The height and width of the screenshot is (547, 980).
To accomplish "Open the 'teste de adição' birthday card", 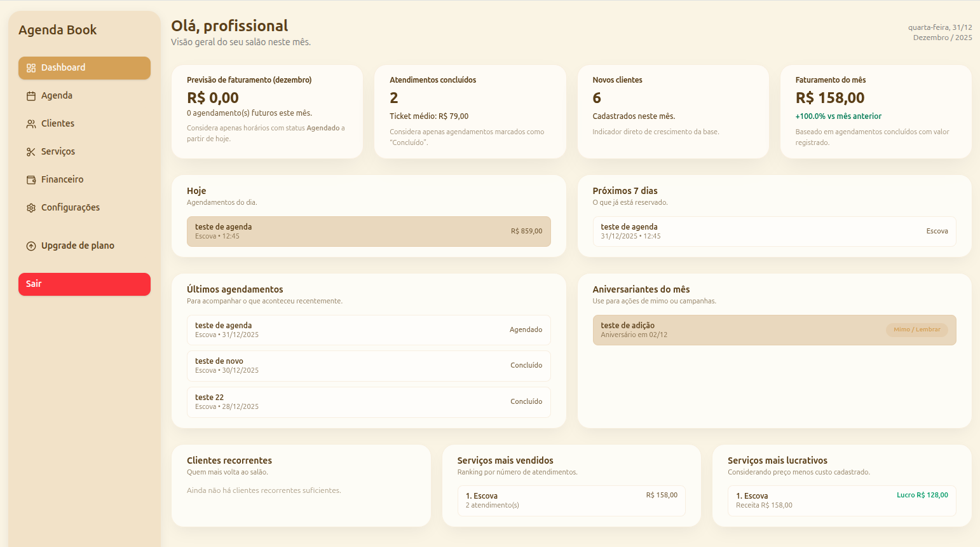I will [774, 329].
